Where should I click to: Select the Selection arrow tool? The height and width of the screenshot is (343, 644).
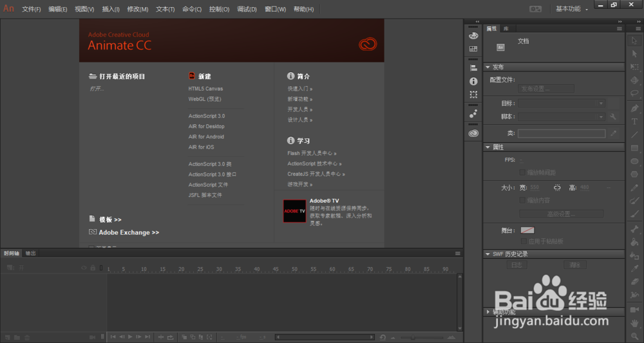634,41
